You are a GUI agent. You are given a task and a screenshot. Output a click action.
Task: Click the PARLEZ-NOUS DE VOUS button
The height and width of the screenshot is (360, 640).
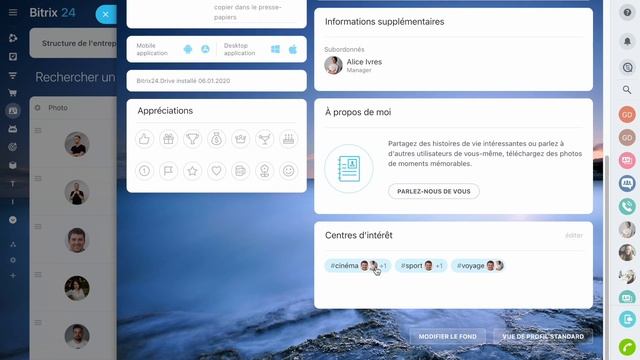(x=433, y=191)
